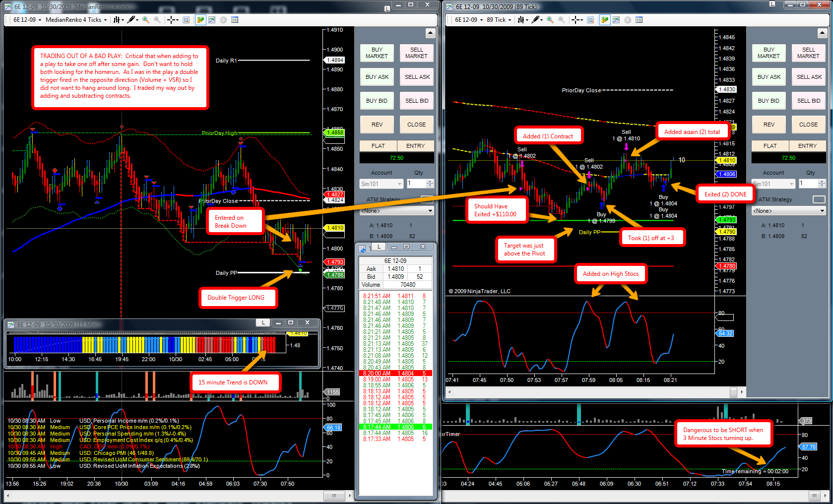Click the Qty input field in left Chart Trader
833x504 pixels.
point(416,184)
